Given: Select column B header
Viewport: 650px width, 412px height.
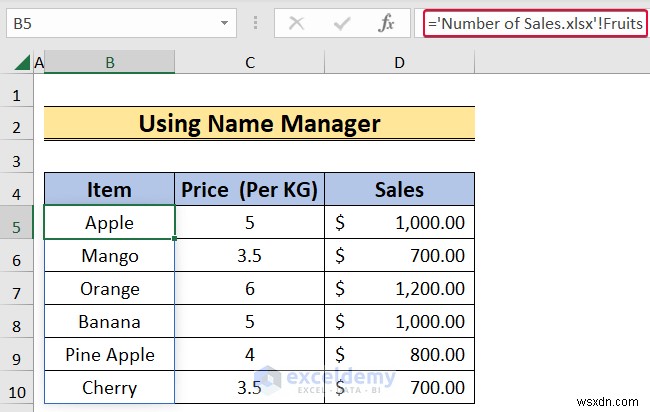Looking at the screenshot, I should point(109,63).
